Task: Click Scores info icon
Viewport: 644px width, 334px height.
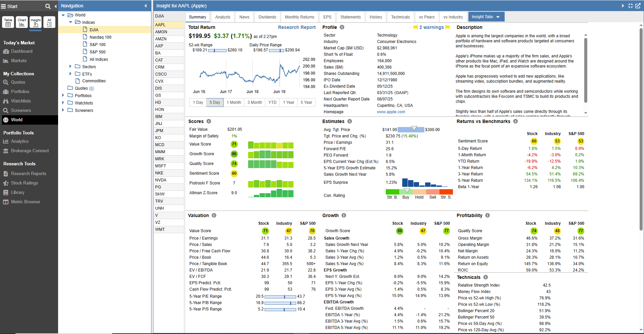Action: point(209,121)
